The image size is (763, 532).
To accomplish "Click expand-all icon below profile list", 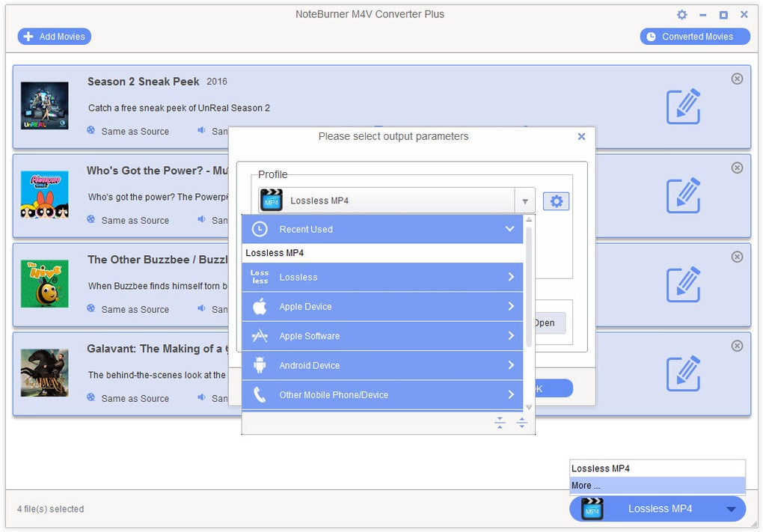I will pos(521,423).
